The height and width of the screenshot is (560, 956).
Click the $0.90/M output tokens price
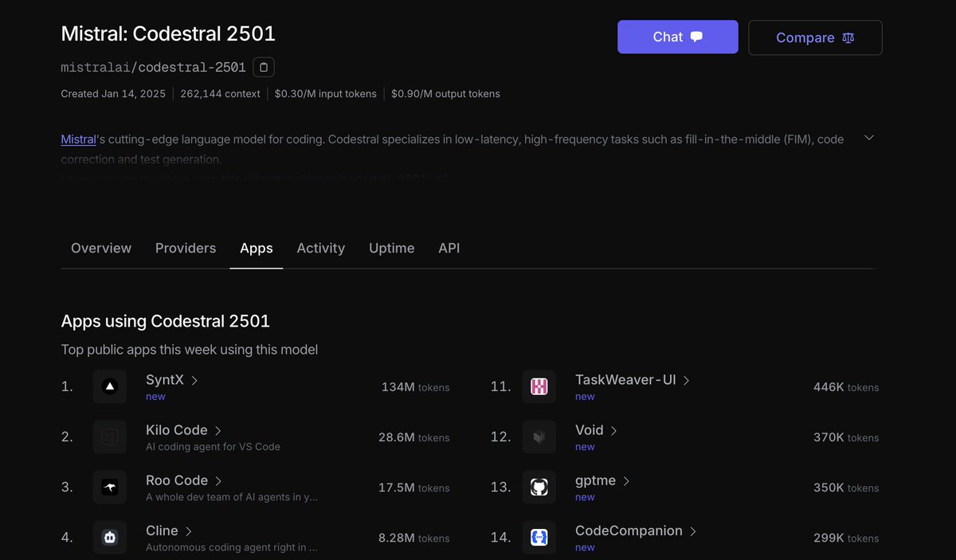(445, 94)
